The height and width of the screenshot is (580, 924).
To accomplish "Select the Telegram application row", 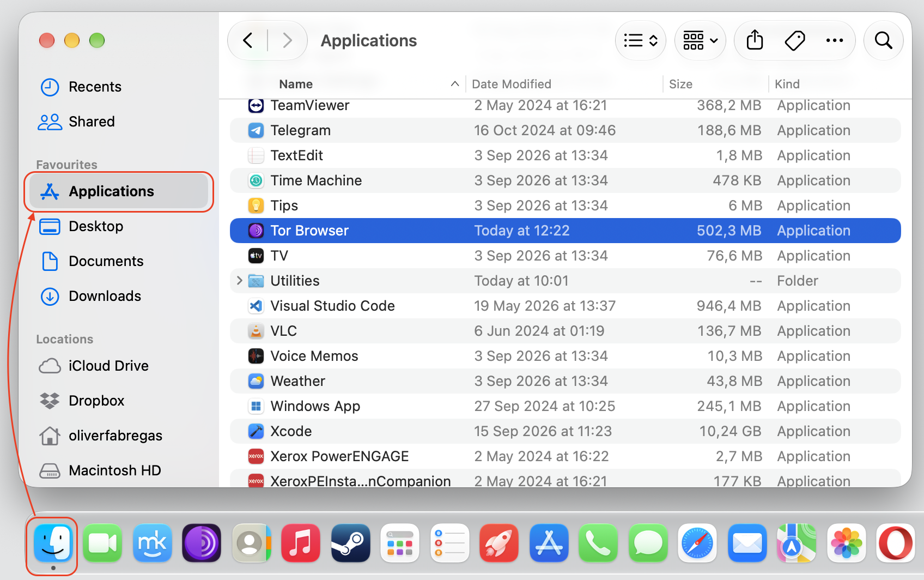I will pos(566,130).
